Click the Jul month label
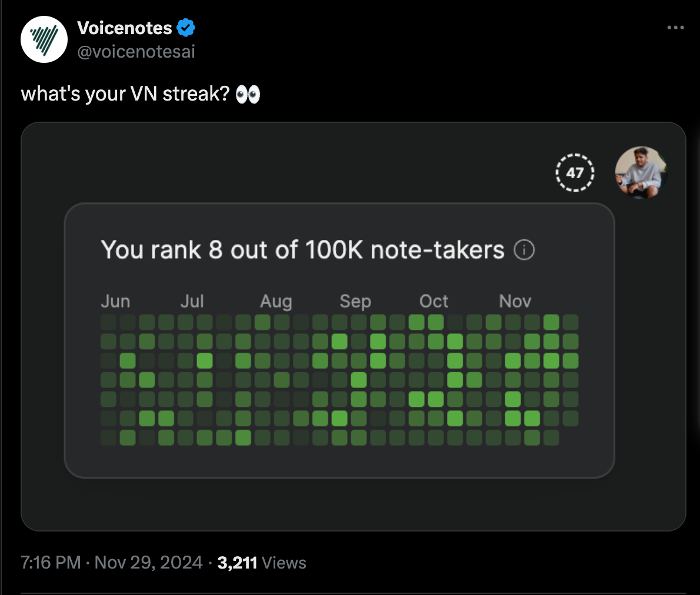 point(192,302)
